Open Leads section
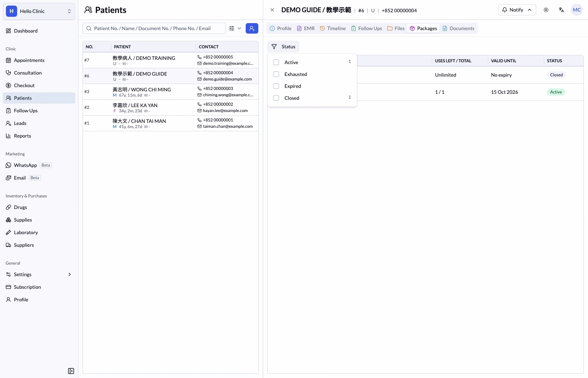The width and height of the screenshot is (588, 378). [x=39, y=123]
